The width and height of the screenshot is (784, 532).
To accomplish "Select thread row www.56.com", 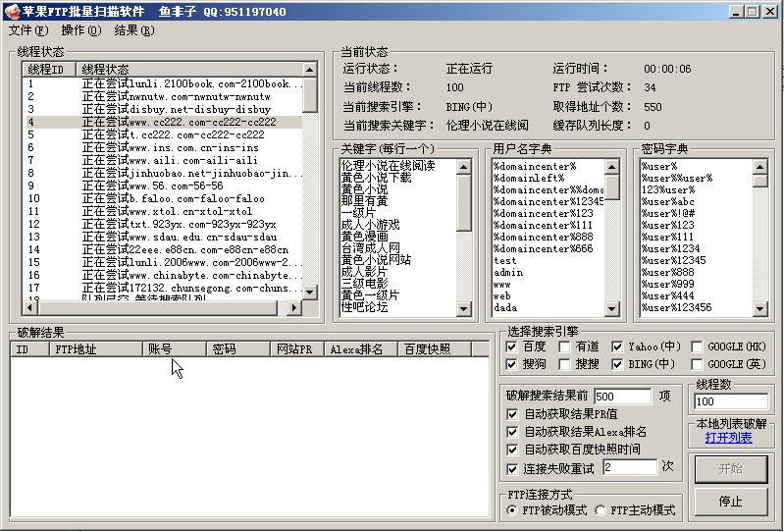I will coord(164,186).
